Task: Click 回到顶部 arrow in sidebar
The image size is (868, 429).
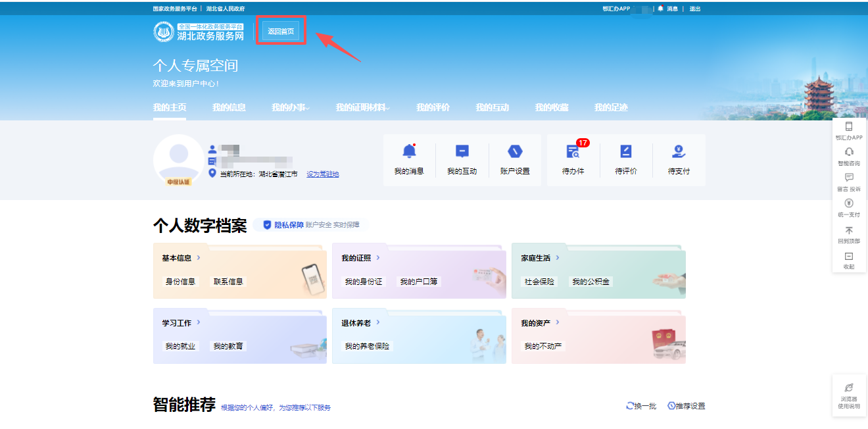Action: tap(848, 230)
